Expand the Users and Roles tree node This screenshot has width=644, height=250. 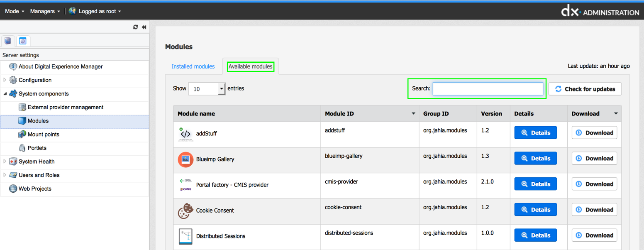click(x=5, y=175)
